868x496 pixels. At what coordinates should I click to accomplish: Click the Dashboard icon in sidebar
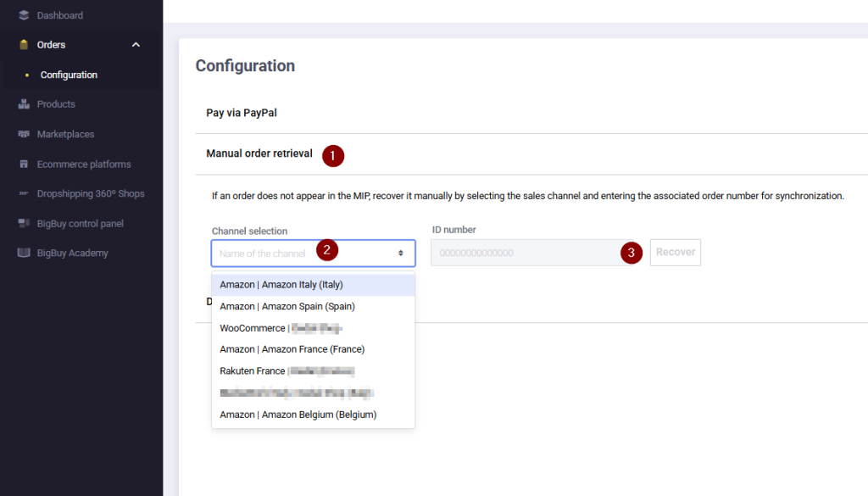click(24, 15)
